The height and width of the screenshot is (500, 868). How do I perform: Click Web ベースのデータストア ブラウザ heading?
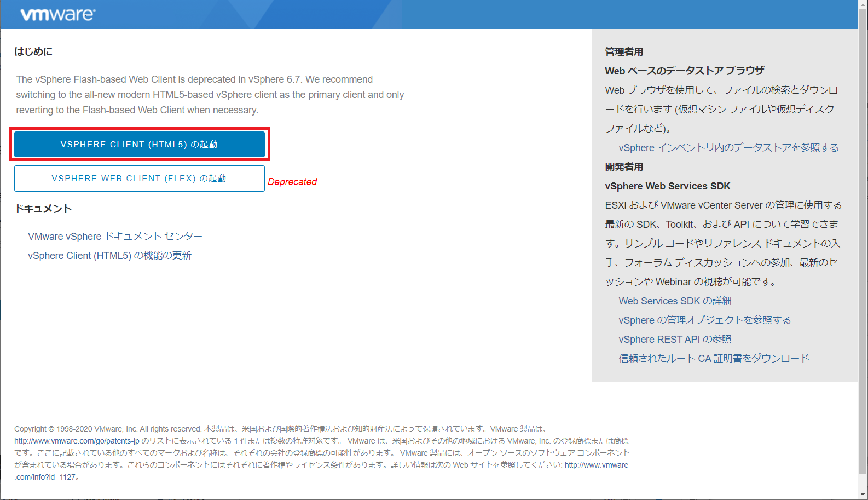(685, 71)
